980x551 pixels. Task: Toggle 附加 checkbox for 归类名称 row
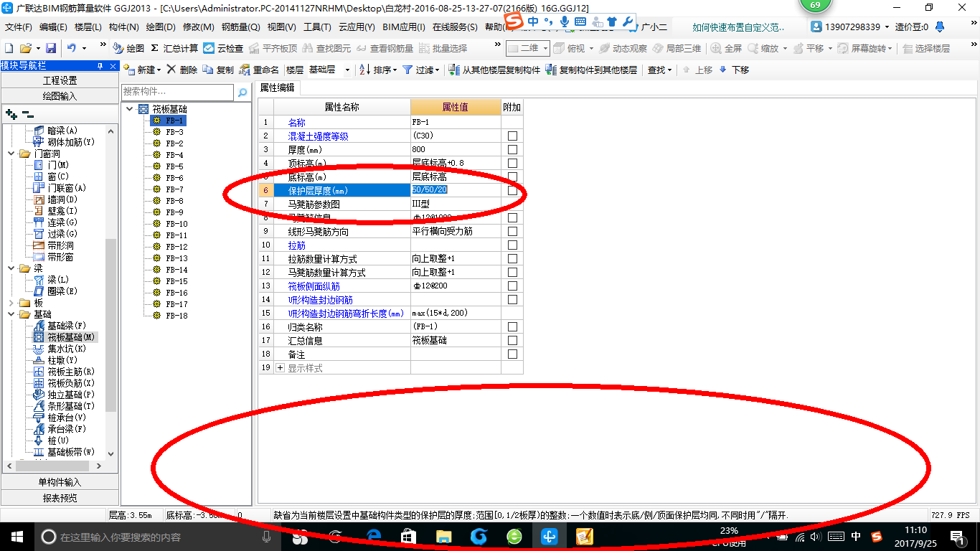[x=512, y=326]
